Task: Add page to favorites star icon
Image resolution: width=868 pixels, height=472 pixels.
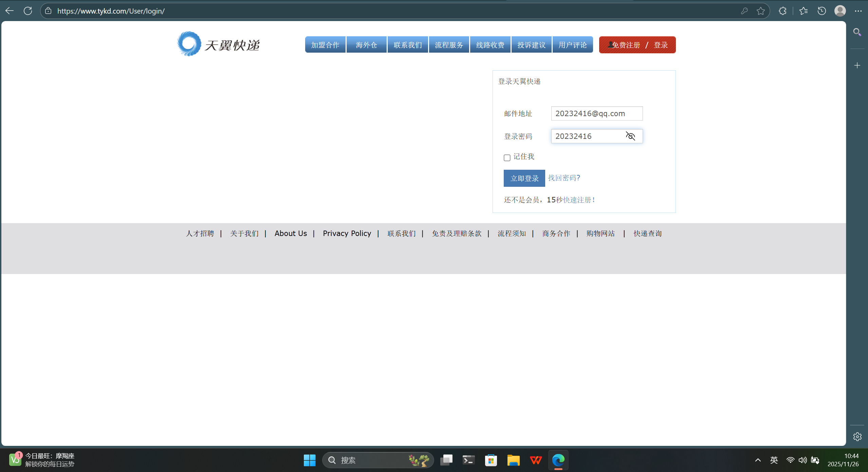Action: 761,11
